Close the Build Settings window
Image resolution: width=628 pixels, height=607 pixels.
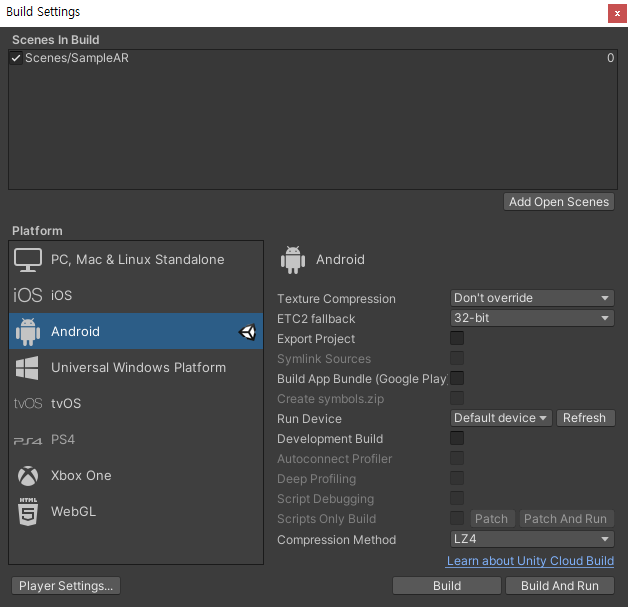[617, 14]
